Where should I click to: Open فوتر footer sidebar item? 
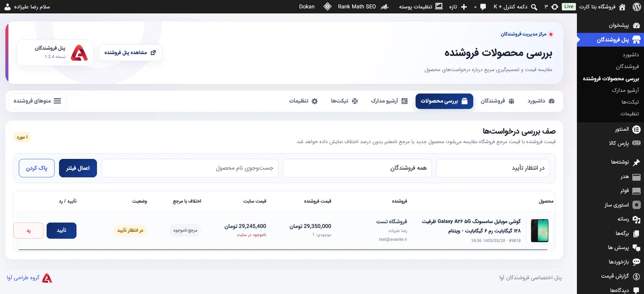click(x=611, y=191)
